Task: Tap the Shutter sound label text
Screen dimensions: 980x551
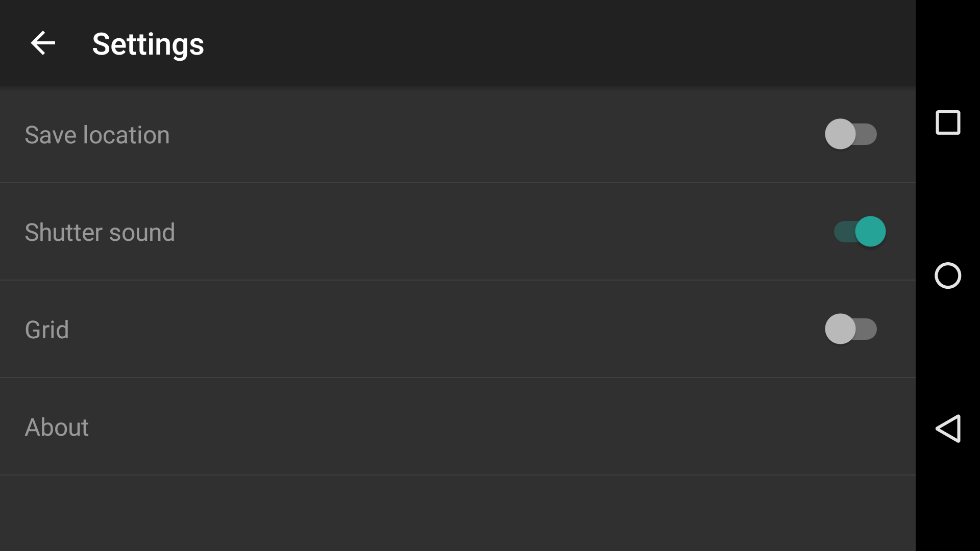Action: [x=100, y=232]
